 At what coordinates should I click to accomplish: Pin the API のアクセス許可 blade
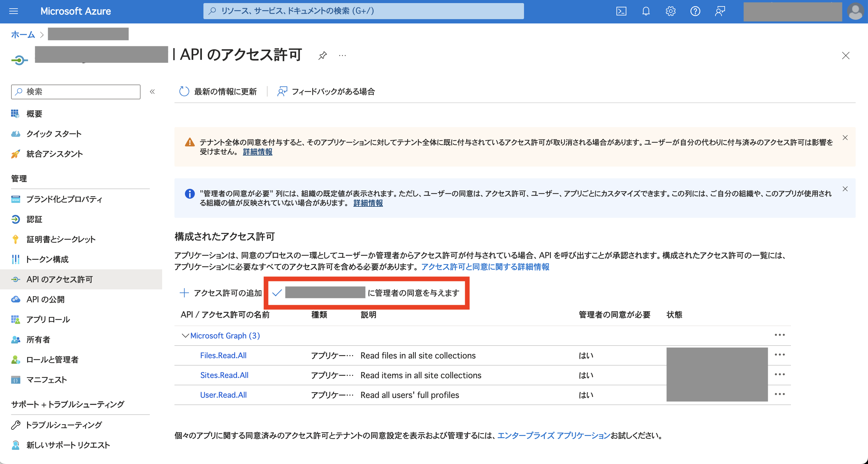click(322, 55)
